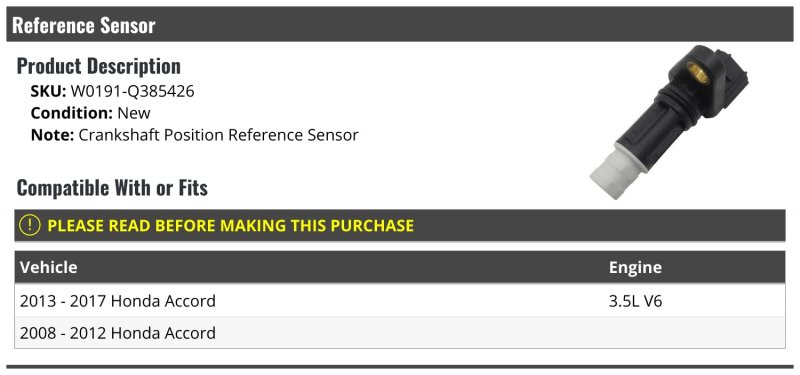Screen dimensions: 800x375
Task: Click the Product Description heading
Action: pos(98,66)
